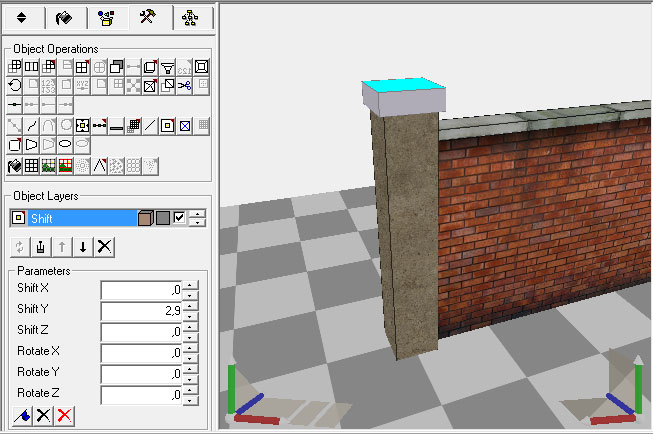
Task: Click the Shift layer row spinner arrows
Action: [198, 218]
